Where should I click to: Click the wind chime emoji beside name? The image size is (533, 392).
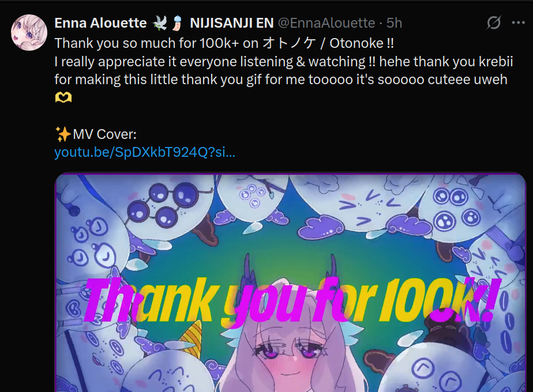pos(178,23)
